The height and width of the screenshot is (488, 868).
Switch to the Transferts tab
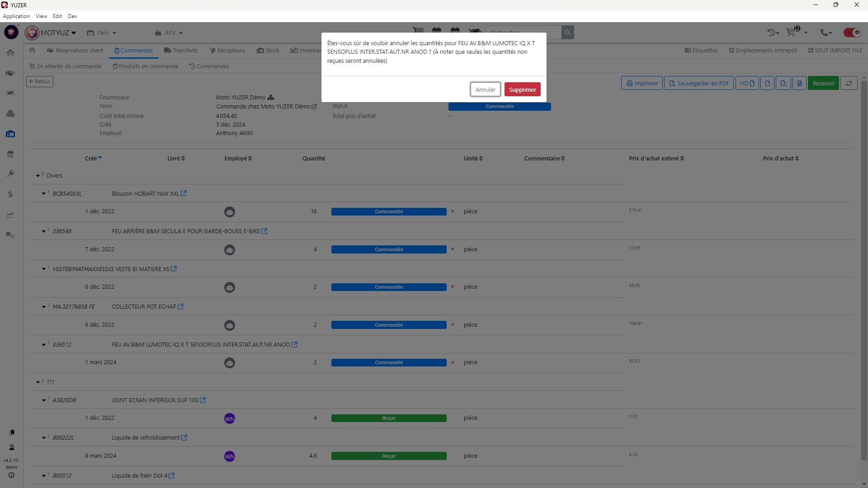[181, 51]
